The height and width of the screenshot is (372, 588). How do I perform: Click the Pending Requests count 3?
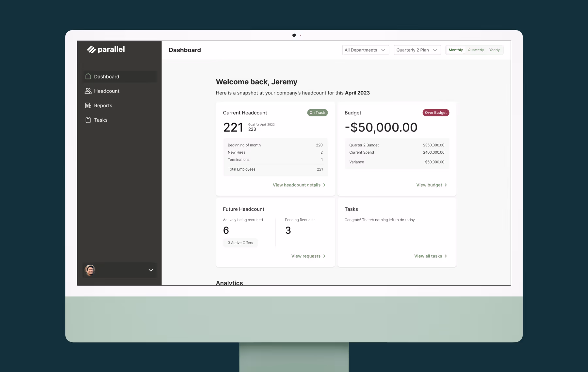coord(288,230)
